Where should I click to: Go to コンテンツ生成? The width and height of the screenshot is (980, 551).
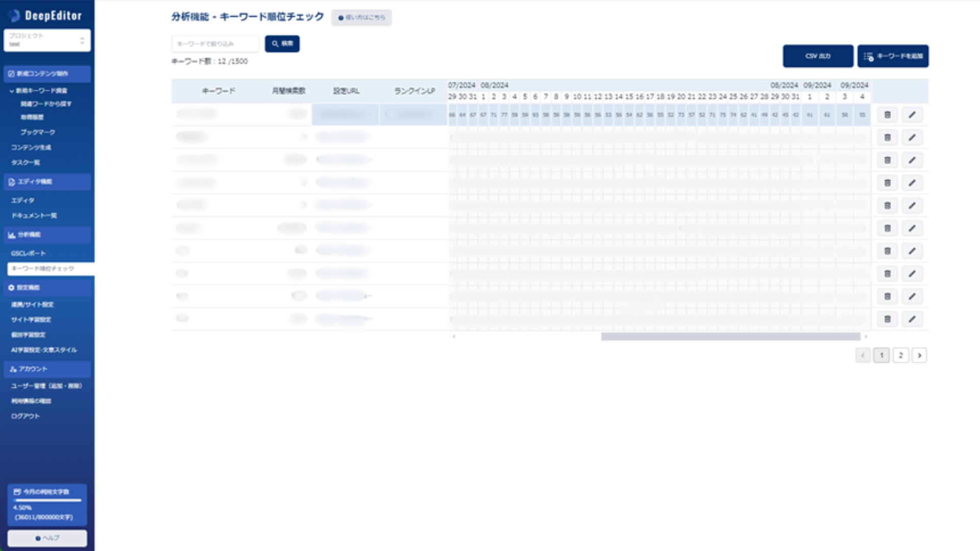31,147
